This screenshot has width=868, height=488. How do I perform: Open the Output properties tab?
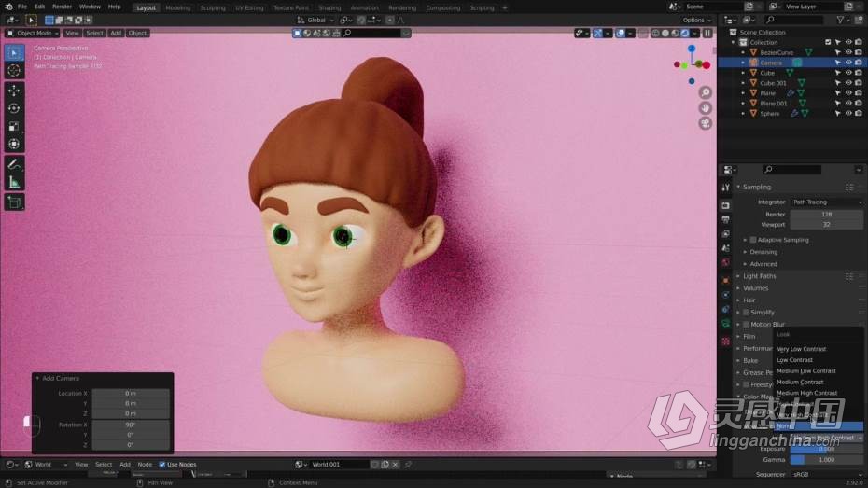tap(726, 220)
